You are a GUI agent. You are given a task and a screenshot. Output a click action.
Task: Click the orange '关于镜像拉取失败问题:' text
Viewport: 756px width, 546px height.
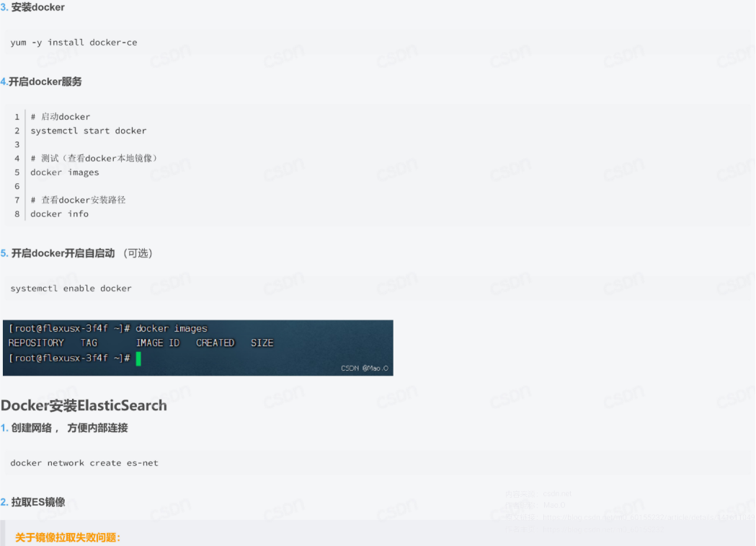pos(68,537)
